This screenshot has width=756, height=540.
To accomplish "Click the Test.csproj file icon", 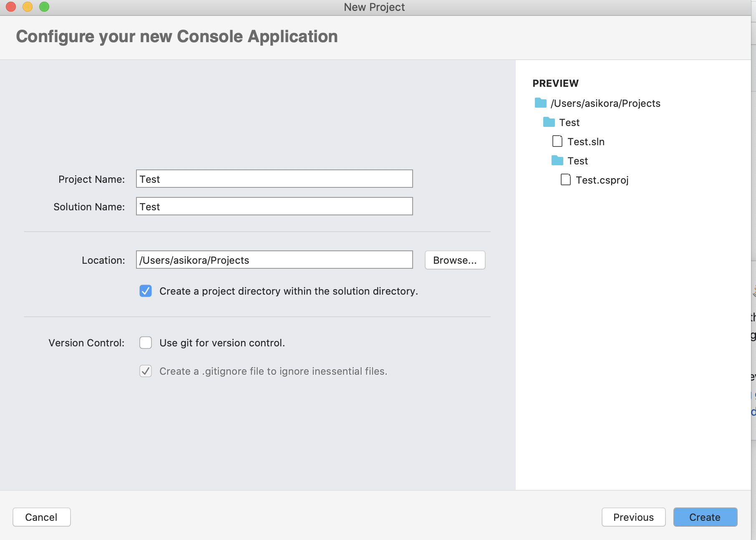I will click(x=566, y=179).
